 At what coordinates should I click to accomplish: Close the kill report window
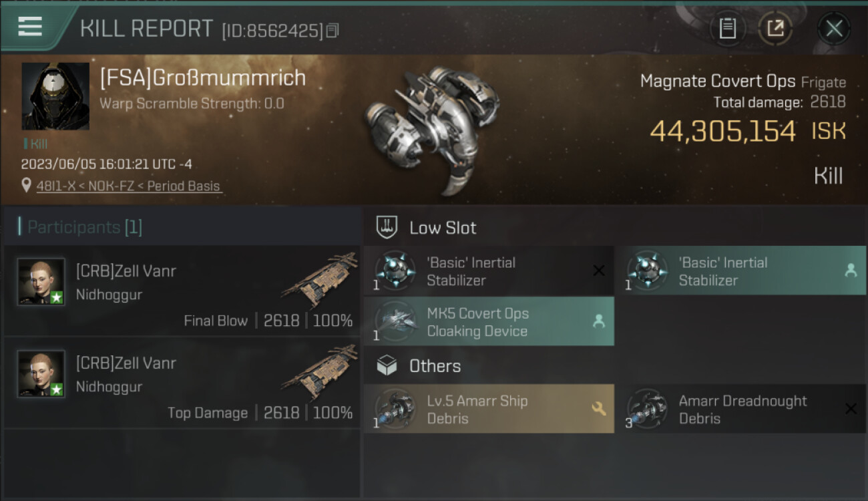(833, 28)
